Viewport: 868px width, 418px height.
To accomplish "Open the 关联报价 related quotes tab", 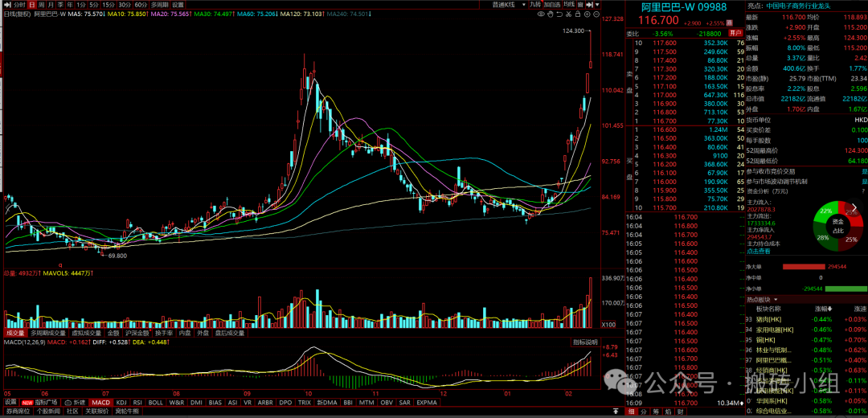I will coord(97,412).
